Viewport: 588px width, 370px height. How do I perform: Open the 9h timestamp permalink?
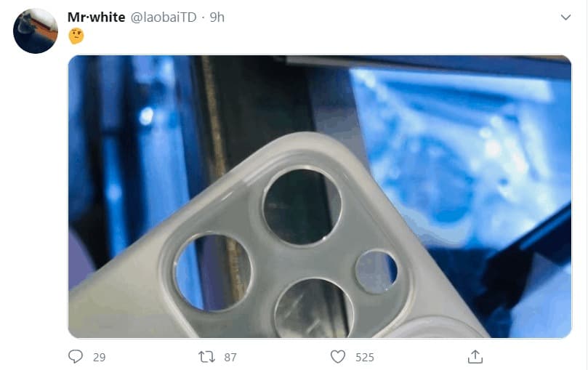click(217, 17)
